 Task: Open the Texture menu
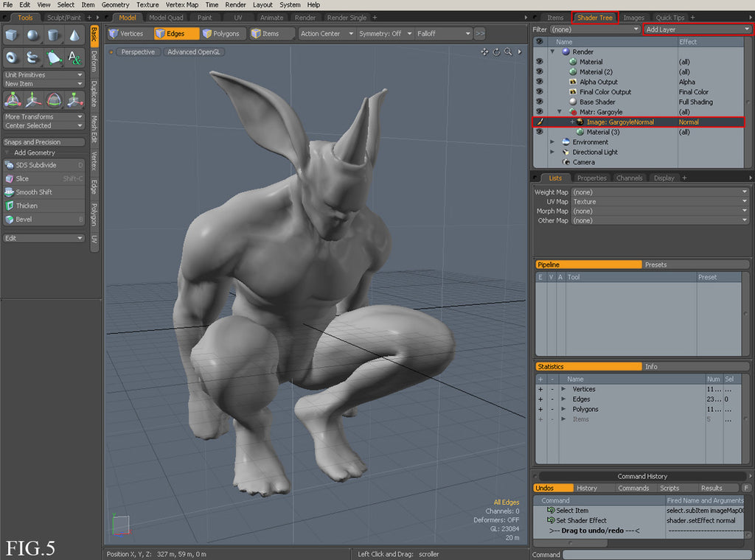click(147, 4)
